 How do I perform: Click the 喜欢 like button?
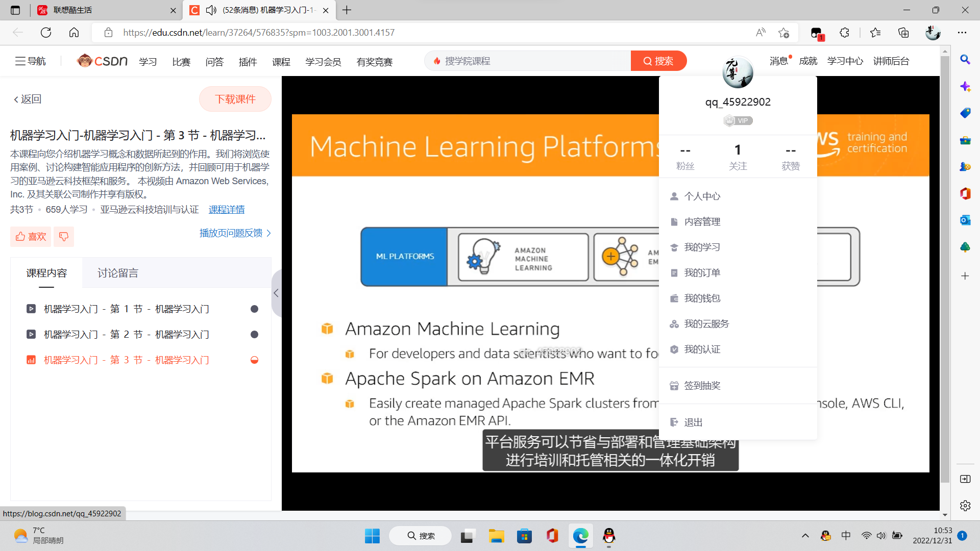(x=31, y=237)
